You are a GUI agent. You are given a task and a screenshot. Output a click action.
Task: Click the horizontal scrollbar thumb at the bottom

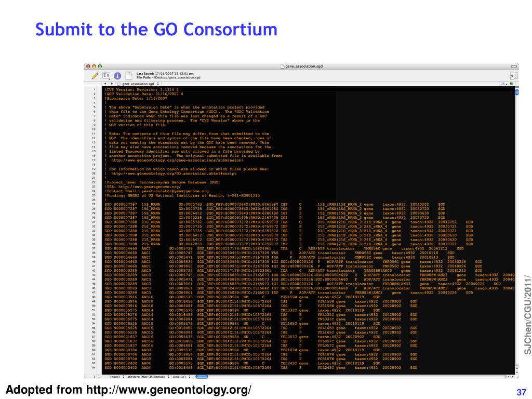(202, 377)
